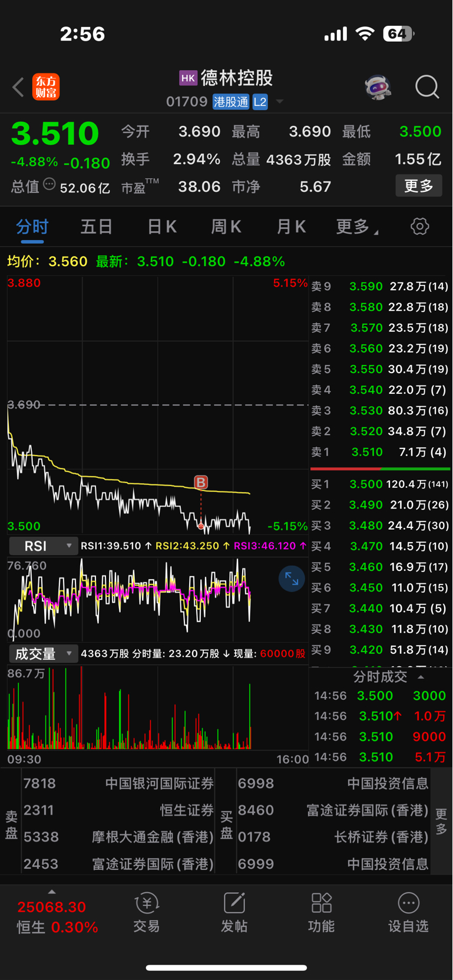Tap broker 摩根大通金融(香港)
Screen dimensions: 453x980
[x=153, y=837]
